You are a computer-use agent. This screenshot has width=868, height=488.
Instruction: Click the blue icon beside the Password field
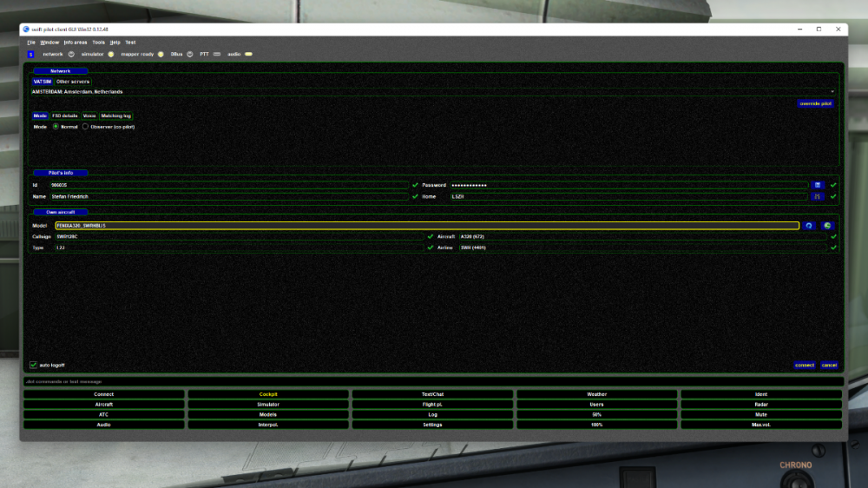pyautogui.click(x=817, y=185)
